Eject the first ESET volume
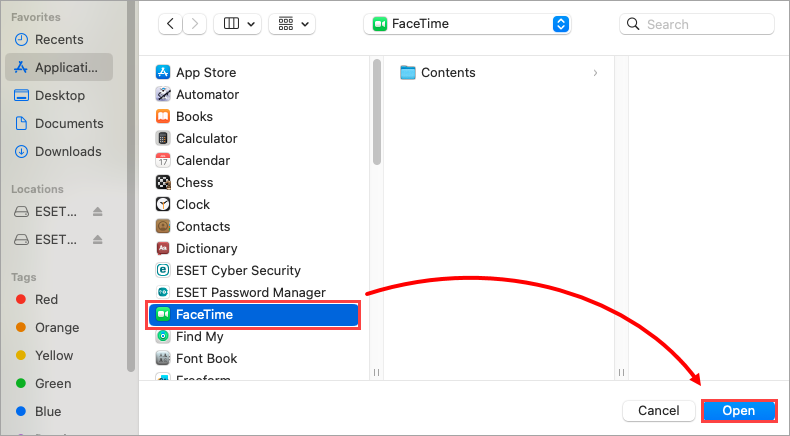 [98, 212]
